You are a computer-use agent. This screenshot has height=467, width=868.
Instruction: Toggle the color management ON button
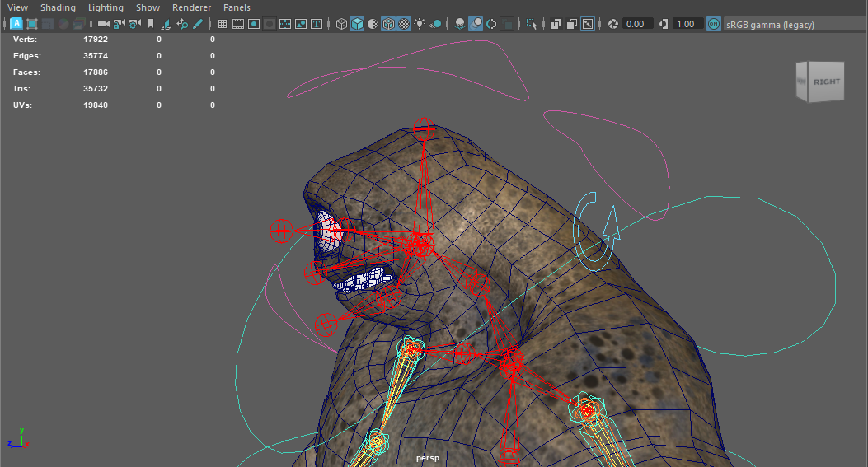(x=713, y=24)
